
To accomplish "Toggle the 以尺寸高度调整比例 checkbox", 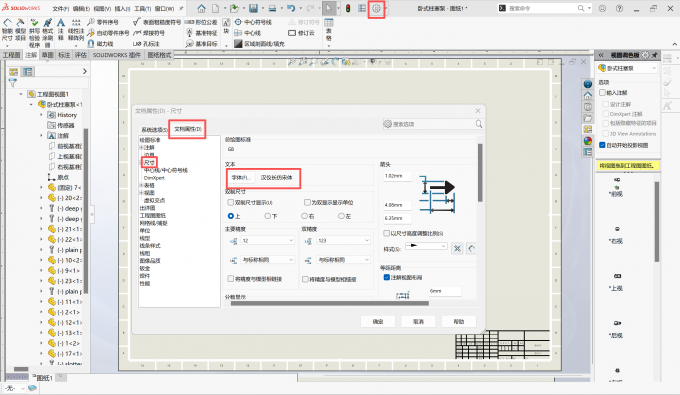I will pyautogui.click(x=386, y=233).
